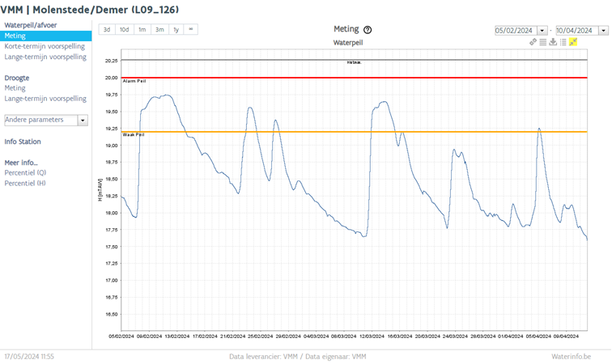Expand the start date 05/02/2024 picker
Viewport: 612px width, 364px height.
pyautogui.click(x=542, y=31)
